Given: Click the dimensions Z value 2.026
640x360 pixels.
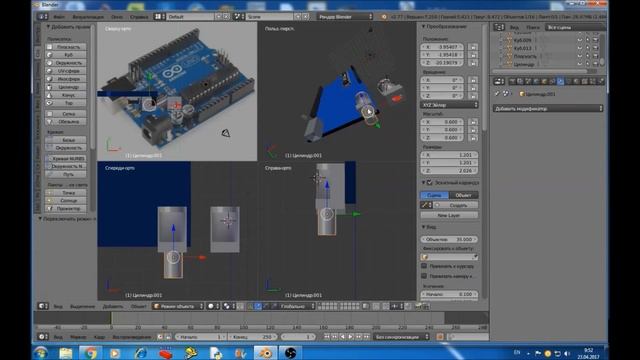Looking at the screenshot, I should click(x=449, y=171).
